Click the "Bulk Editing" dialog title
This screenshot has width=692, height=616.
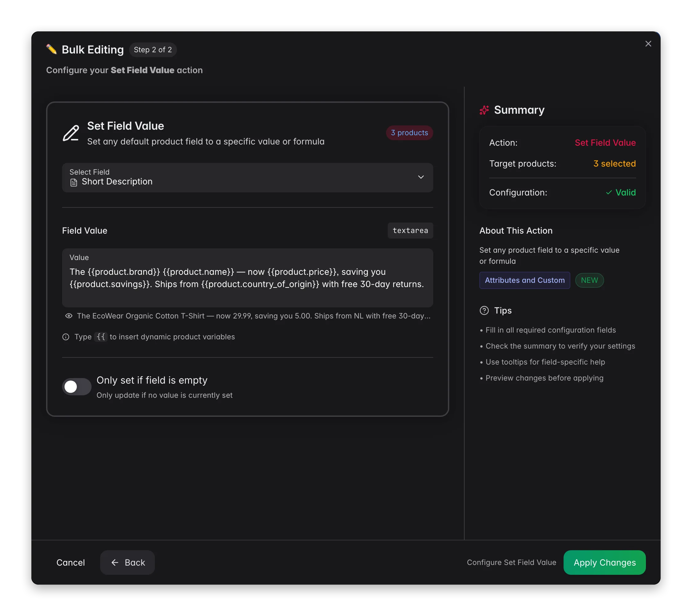pos(92,49)
